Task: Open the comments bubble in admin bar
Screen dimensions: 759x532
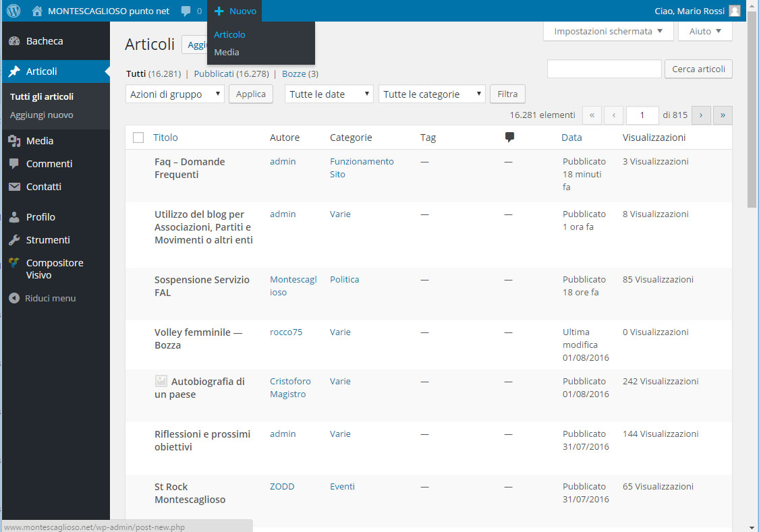Action: [186, 11]
